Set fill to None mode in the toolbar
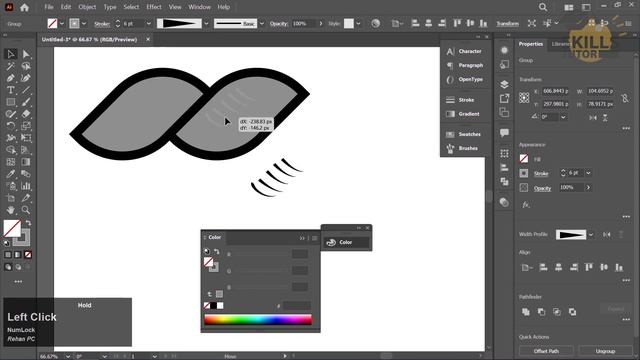Screen dimensions: 640x360 (28, 255)
